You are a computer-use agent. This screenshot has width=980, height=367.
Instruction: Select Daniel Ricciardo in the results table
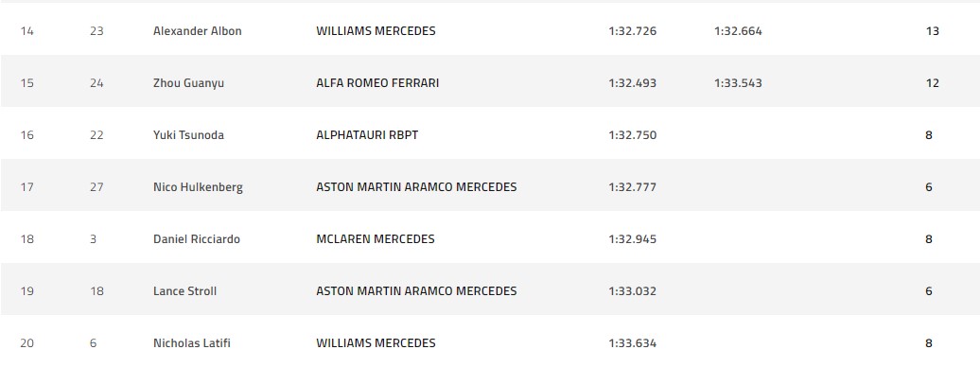pyautogui.click(x=196, y=238)
